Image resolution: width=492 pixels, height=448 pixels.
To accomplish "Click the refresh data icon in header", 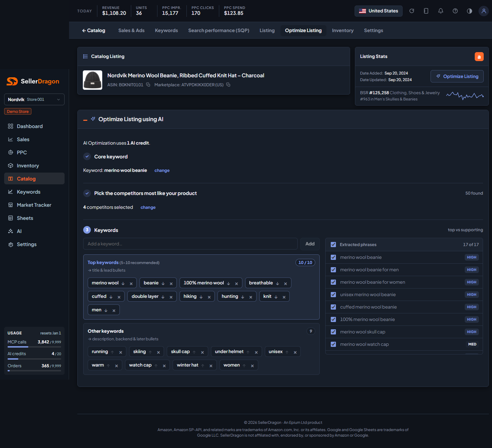I will [412, 11].
